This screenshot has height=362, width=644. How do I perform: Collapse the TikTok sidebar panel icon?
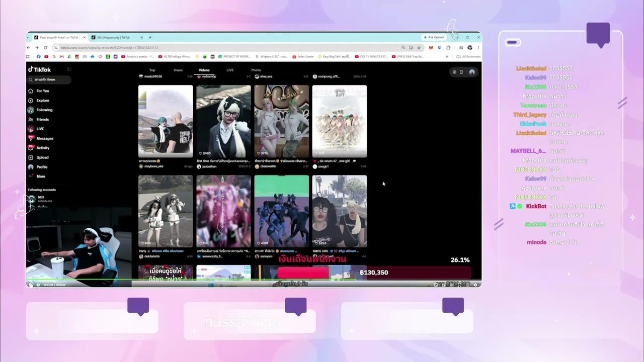tap(69, 69)
